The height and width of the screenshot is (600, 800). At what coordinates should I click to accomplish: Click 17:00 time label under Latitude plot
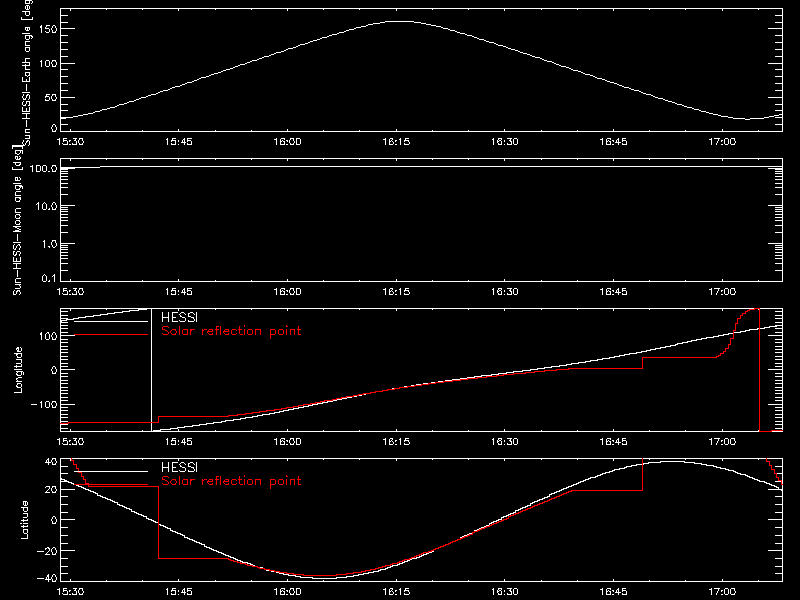722,592
